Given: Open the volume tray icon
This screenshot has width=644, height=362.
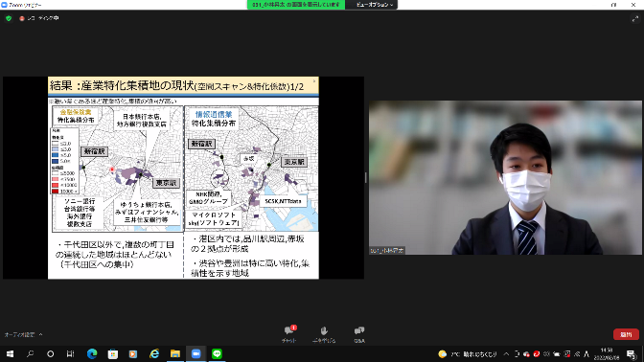Looking at the screenshot, I should (x=546, y=354).
